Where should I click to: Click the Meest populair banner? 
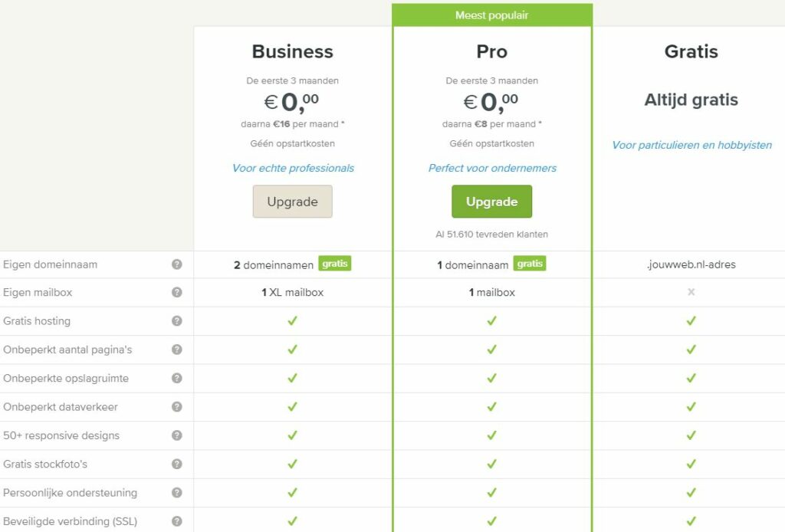click(x=491, y=15)
